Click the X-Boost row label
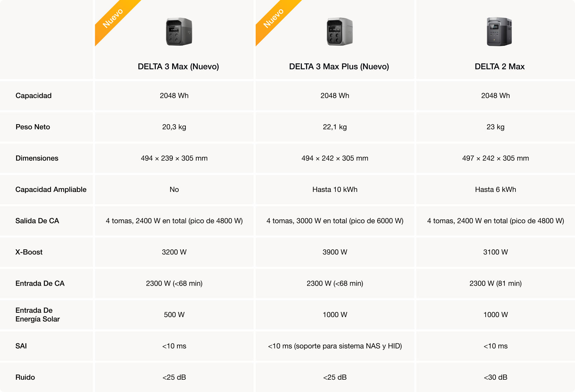This screenshot has width=575, height=392. [29, 252]
